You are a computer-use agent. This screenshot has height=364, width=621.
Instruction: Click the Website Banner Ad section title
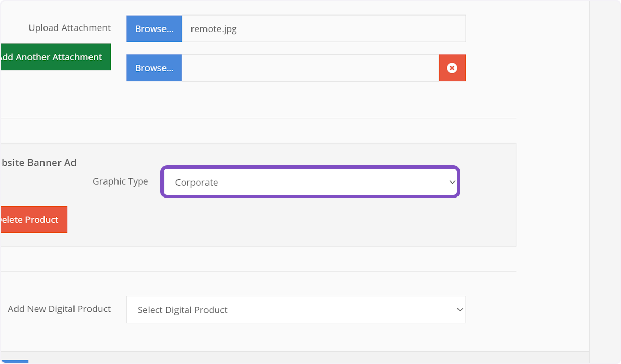38,162
